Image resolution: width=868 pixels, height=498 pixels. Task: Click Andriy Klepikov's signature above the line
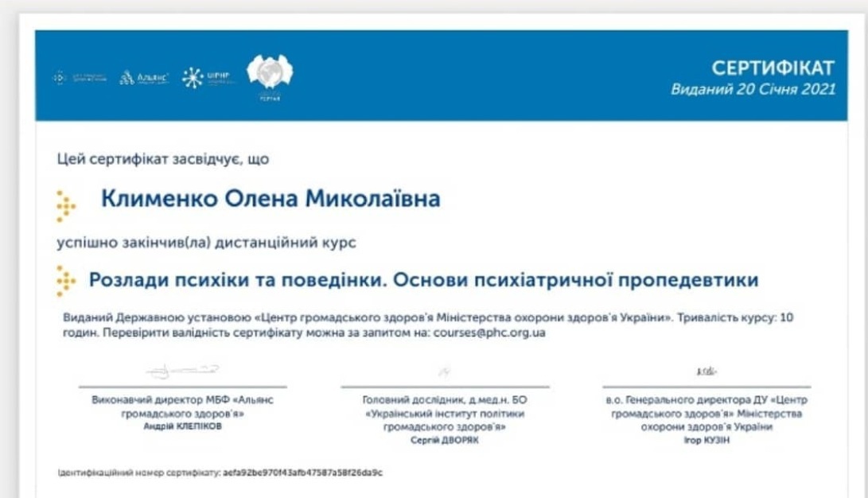pos(183,371)
